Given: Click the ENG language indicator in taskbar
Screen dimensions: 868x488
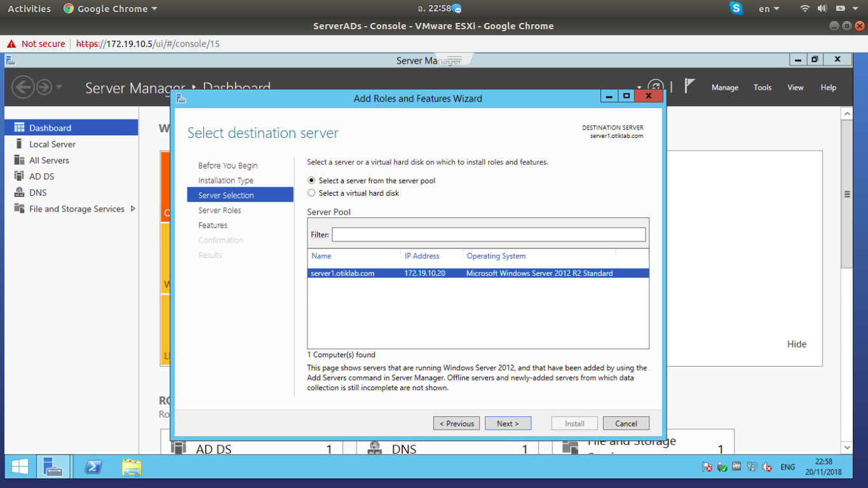Looking at the screenshot, I should [x=788, y=467].
